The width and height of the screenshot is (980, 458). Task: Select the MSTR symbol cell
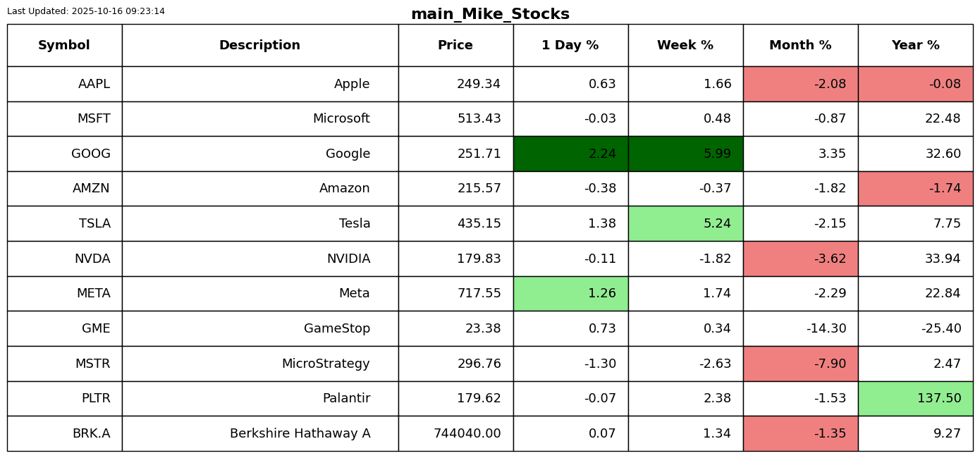tap(64, 364)
